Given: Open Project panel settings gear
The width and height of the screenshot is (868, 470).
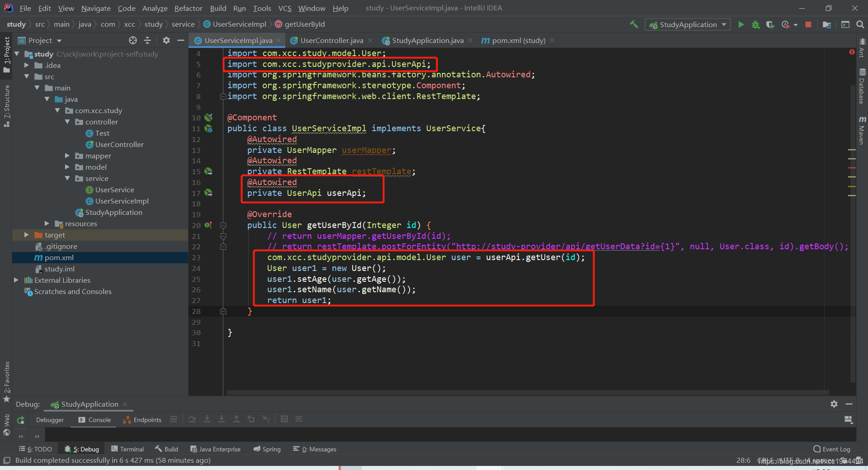Looking at the screenshot, I should (x=166, y=40).
